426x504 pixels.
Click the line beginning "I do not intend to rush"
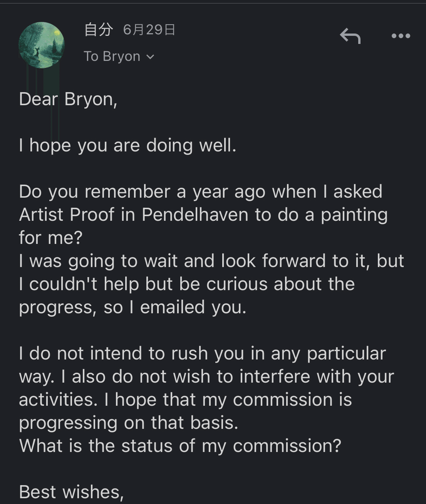click(x=203, y=353)
